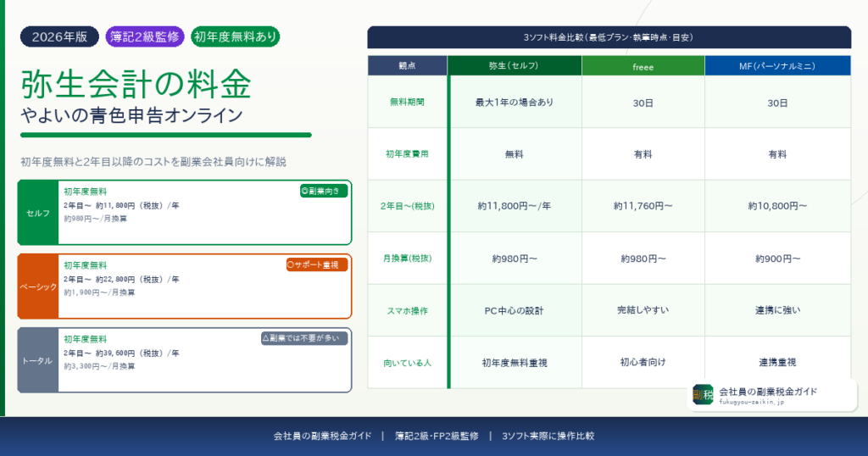Click 初年度無料 heading in トータル card
Viewport: 868px width, 456px height.
[x=86, y=339]
